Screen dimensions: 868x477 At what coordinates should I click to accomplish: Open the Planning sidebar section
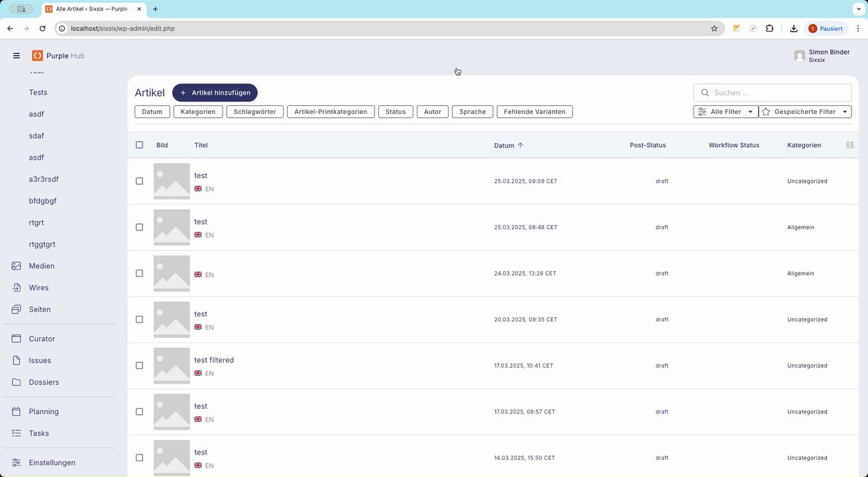pos(44,411)
